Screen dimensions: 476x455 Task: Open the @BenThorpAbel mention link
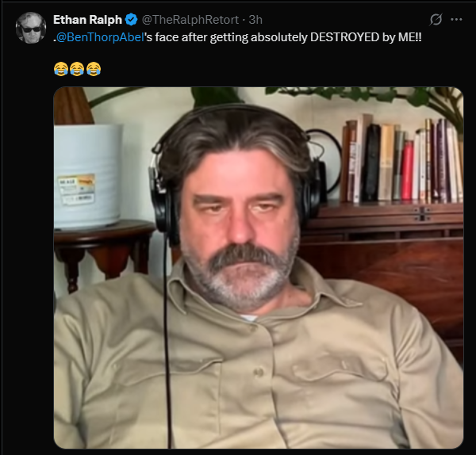point(100,37)
